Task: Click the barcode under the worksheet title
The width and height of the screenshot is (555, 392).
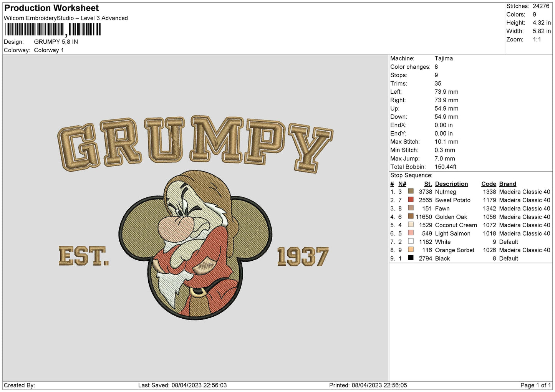Action: click(x=53, y=30)
